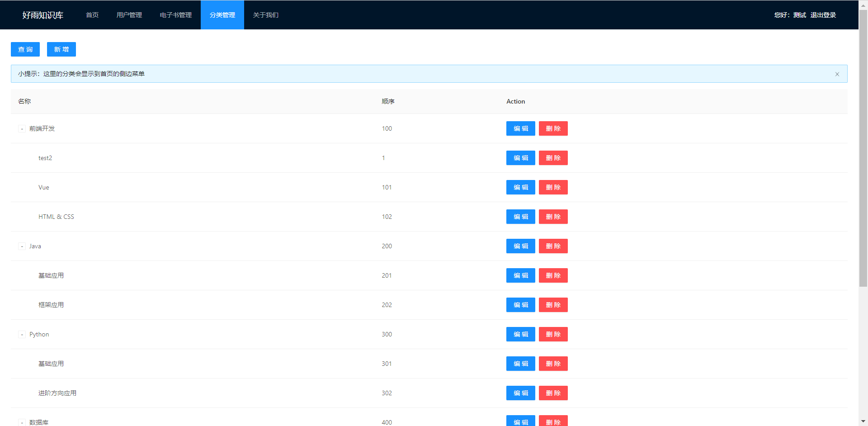
Task: Delete the Java category
Action: (x=553, y=246)
